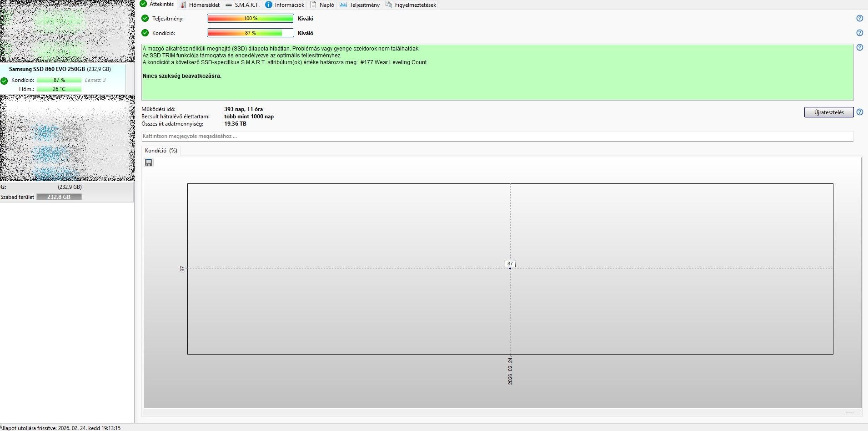The height and width of the screenshot is (431, 868).
Task: Click the green check icon on Áttekintés tab
Action: click(x=143, y=4)
